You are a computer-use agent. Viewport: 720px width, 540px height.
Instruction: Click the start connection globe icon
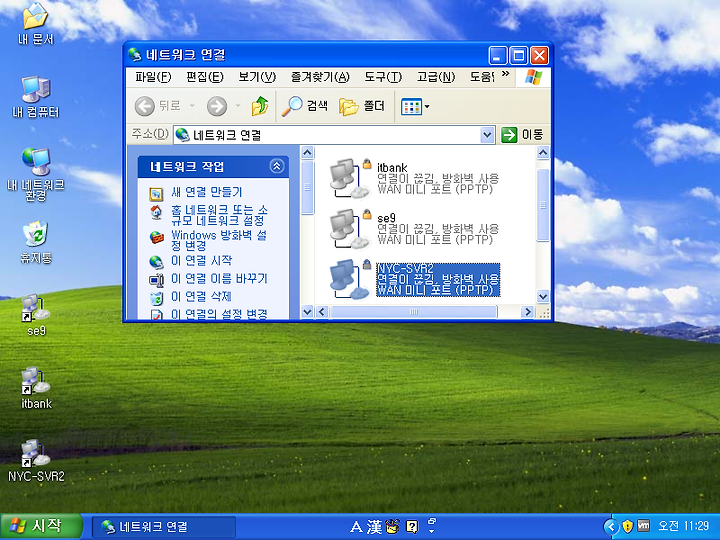(x=156, y=262)
